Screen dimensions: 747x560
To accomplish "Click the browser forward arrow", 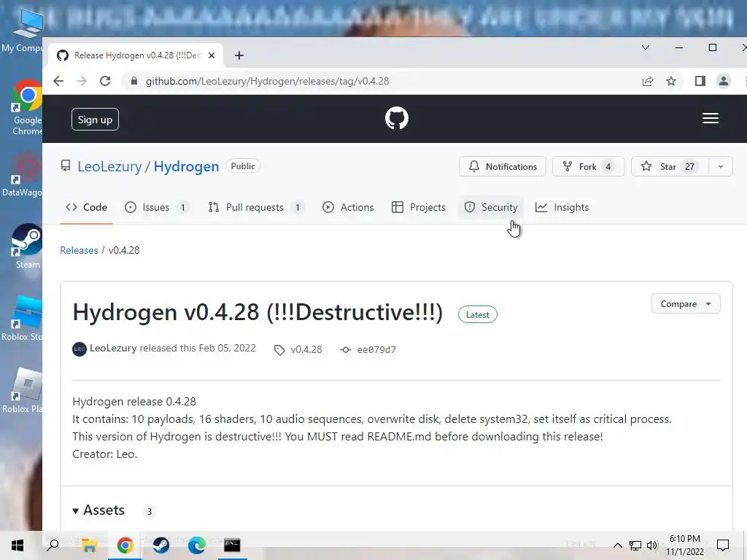I will [82, 81].
